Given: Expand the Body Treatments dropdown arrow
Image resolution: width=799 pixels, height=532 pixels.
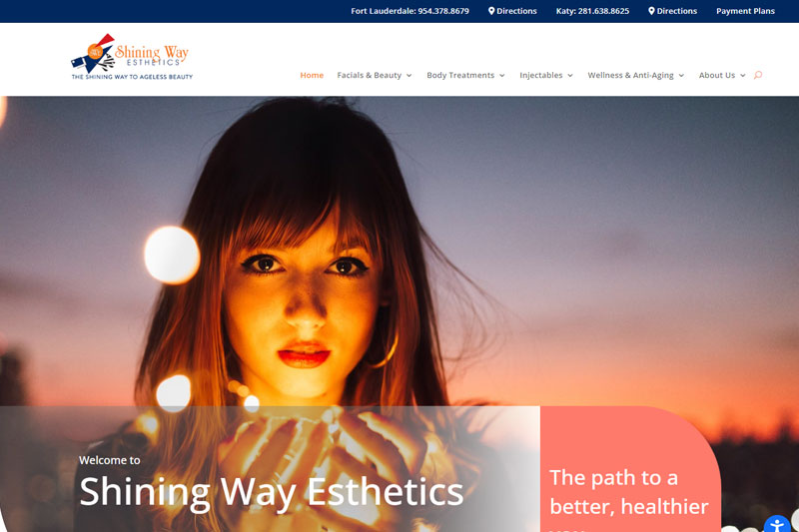Looking at the screenshot, I should click(502, 75).
